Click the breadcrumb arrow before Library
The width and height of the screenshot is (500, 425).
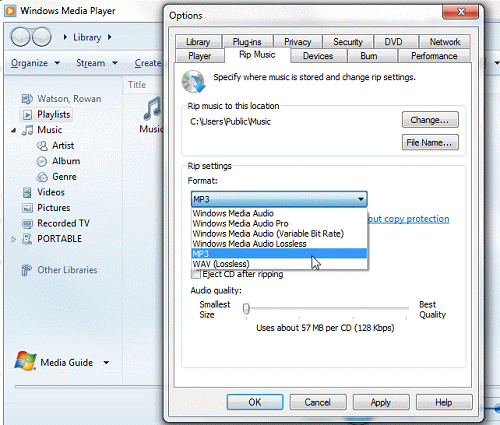click(65, 37)
